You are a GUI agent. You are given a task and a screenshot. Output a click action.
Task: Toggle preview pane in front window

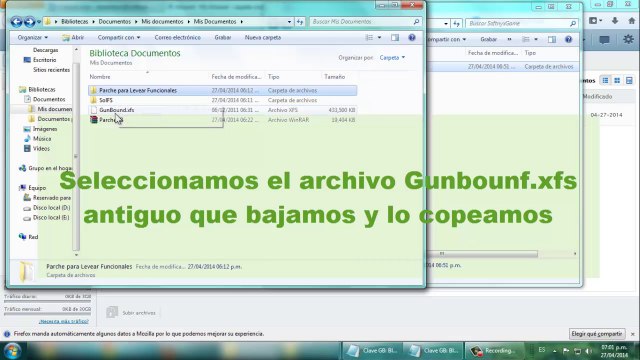(395, 38)
